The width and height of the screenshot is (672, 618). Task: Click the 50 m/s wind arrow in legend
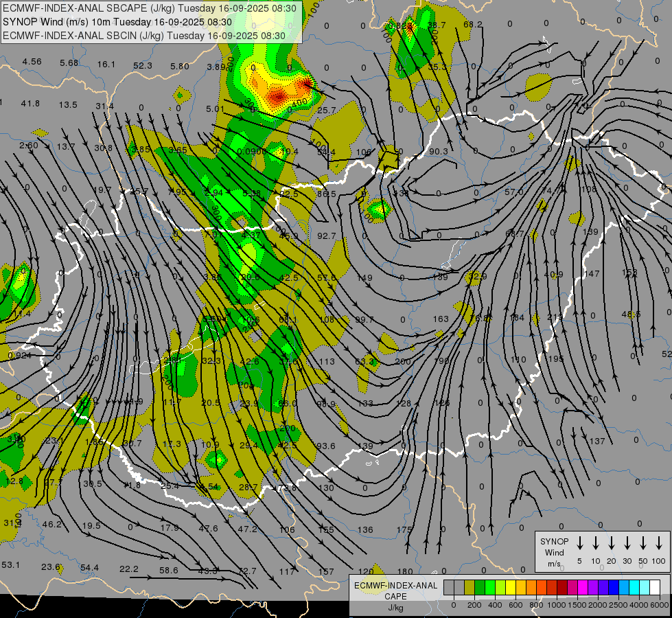[x=643, y=543]
